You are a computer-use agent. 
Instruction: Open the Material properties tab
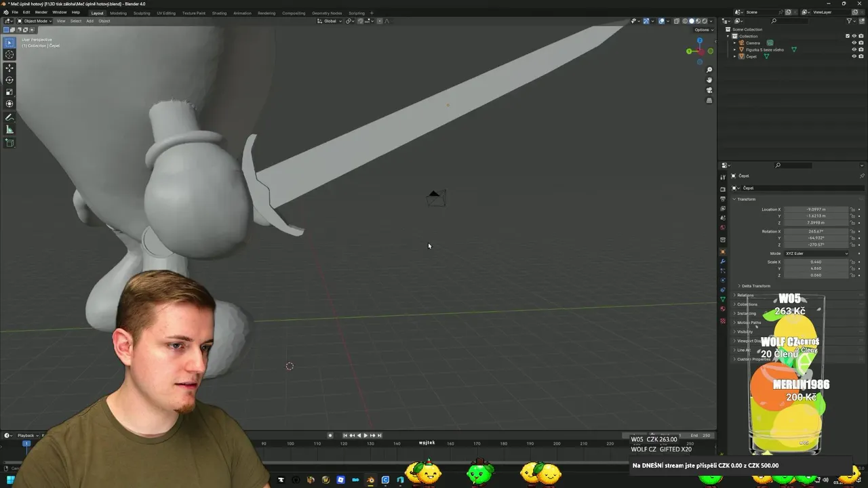click(723, 309)
